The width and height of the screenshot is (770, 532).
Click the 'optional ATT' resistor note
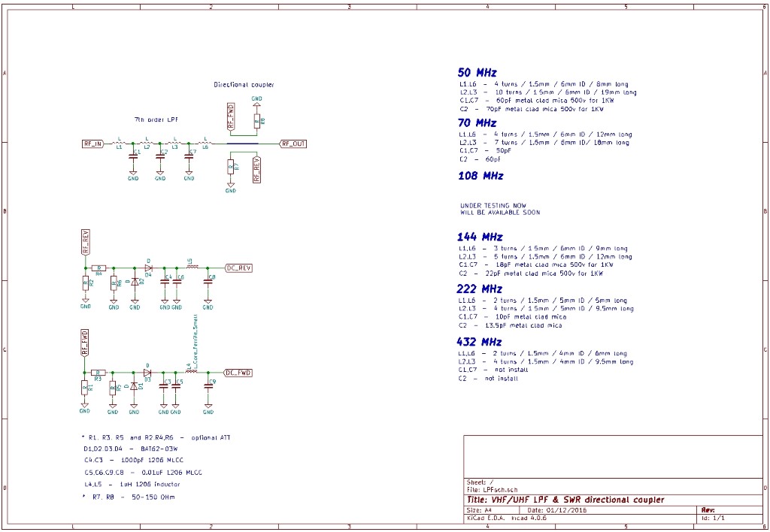coord(211,438)
